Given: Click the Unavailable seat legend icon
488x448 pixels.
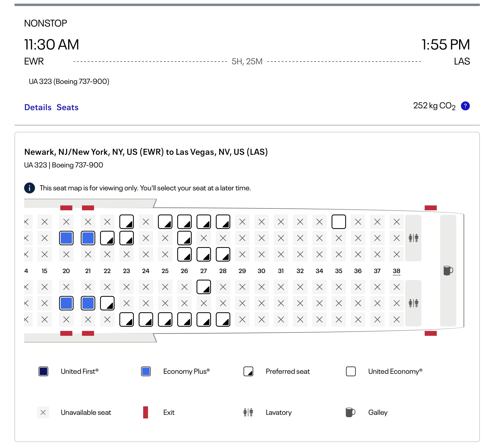Looking at the screenshot, I should (x=43, y=412).
